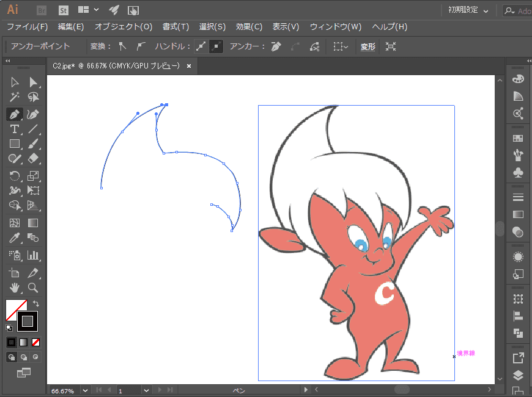Select the Rotate tool
Screen dimensions: 532x397
(x=14, y=176)
